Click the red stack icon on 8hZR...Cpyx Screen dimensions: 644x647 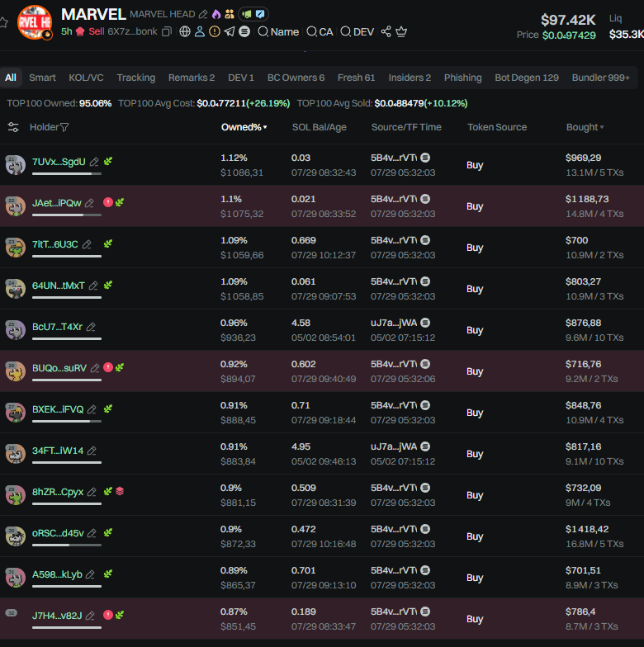point(120,491)
